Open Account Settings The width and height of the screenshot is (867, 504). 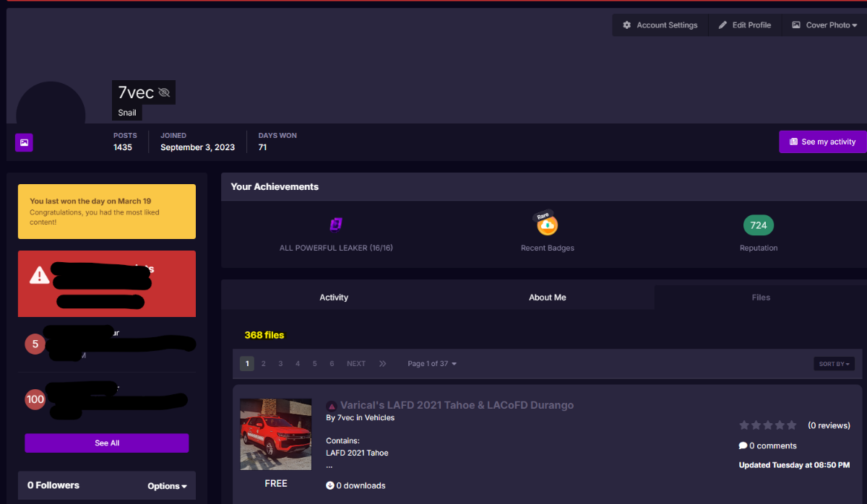pos(660,25)
